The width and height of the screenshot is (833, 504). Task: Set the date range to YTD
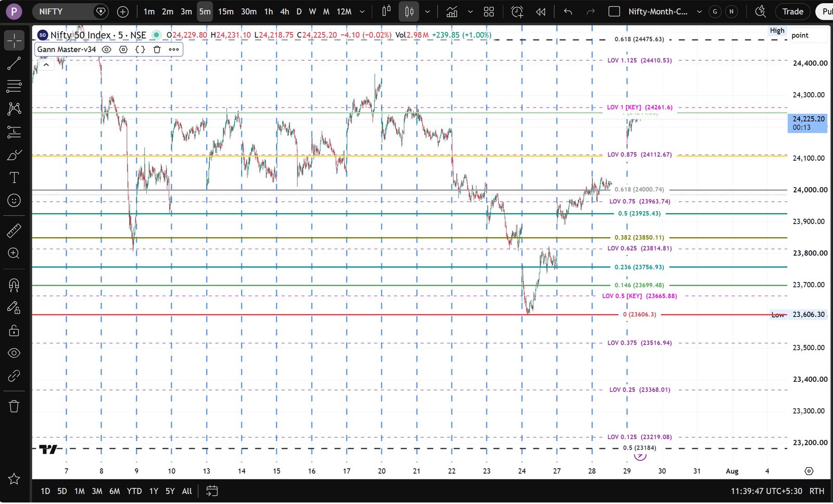pos(134,491)
